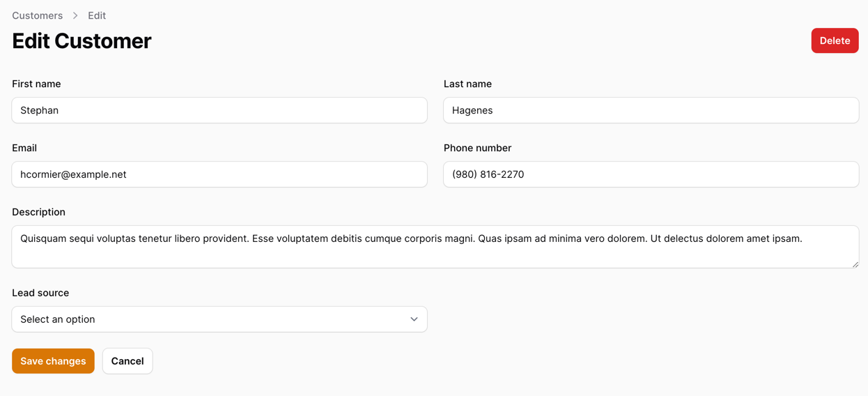Cancel editing the customer

pos(127,361)
